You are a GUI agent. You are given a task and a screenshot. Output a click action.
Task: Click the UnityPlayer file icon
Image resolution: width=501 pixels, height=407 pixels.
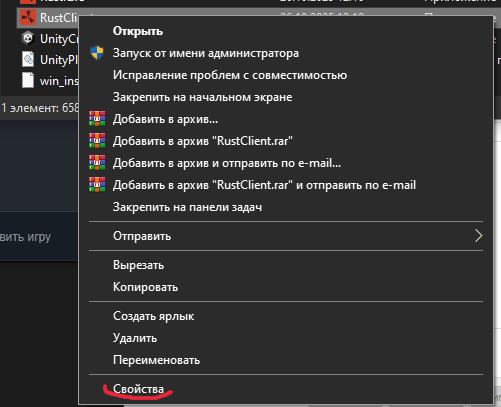click(x=28, y=60)
